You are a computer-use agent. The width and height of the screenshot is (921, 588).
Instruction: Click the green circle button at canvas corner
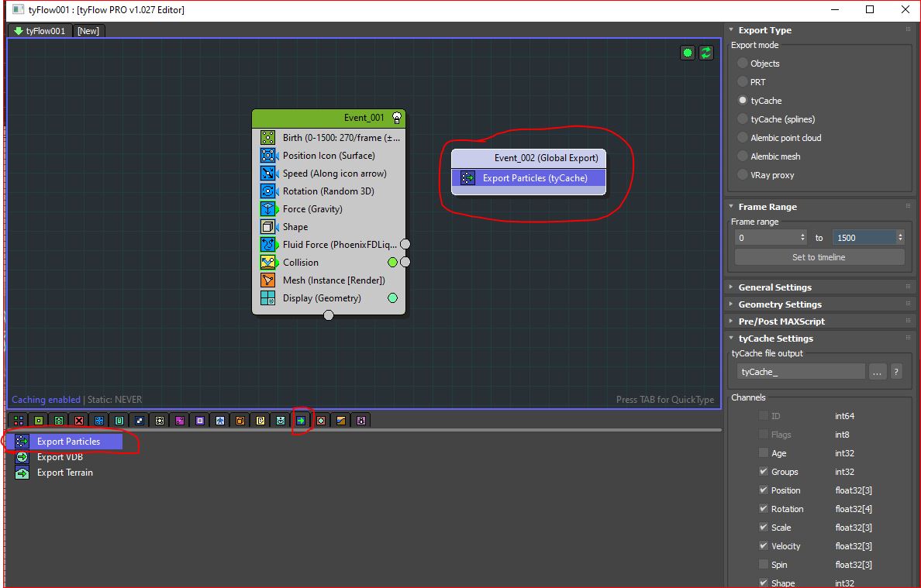point(687,53)
